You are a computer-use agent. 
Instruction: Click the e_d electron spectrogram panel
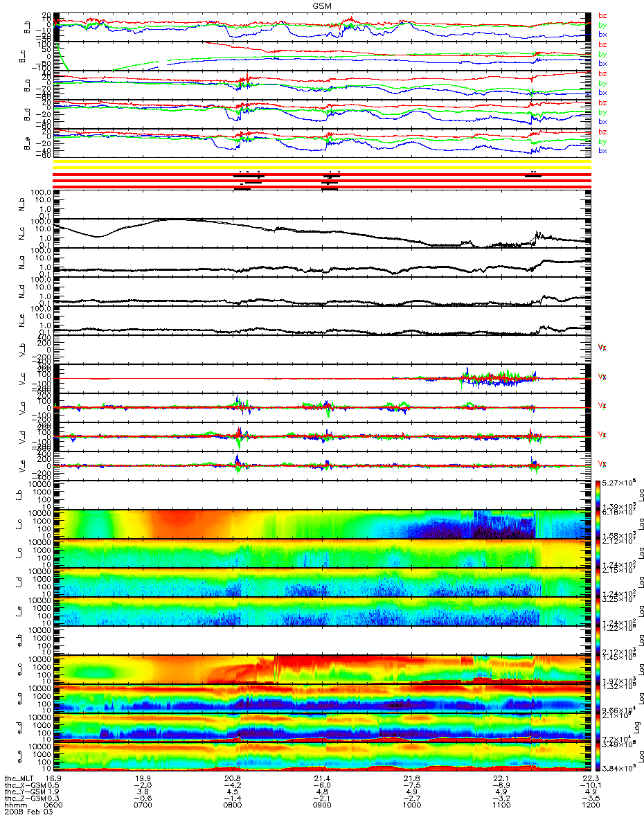323,728
